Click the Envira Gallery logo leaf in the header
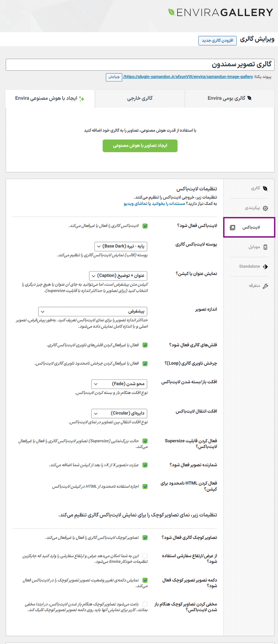The image size is (278, 644). pos(172,12)
